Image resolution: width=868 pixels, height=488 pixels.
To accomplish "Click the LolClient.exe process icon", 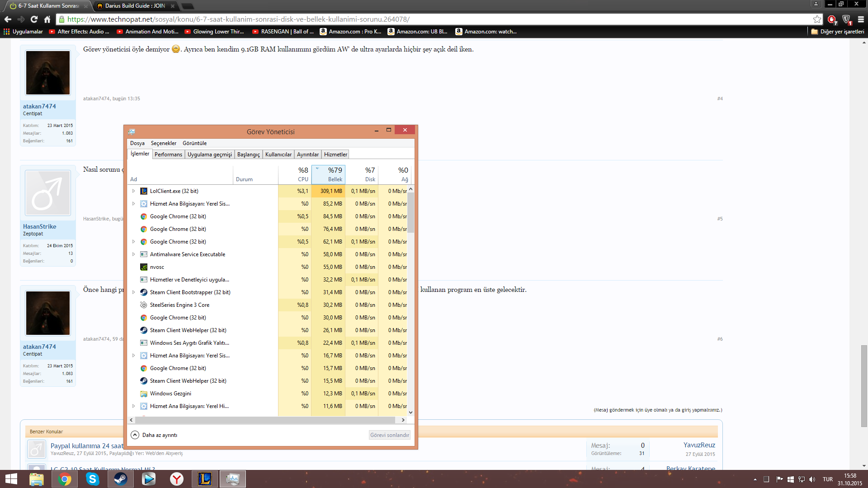I will (x=144, y=191).
